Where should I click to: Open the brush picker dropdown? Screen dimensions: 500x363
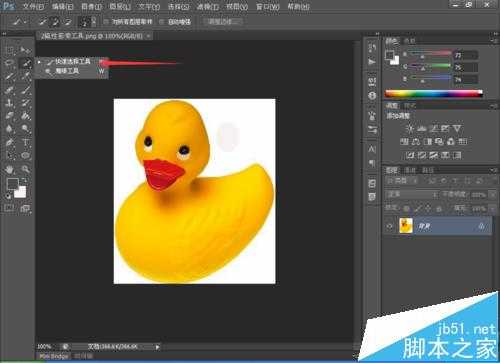pyautogui.click(x=94, y=22)
